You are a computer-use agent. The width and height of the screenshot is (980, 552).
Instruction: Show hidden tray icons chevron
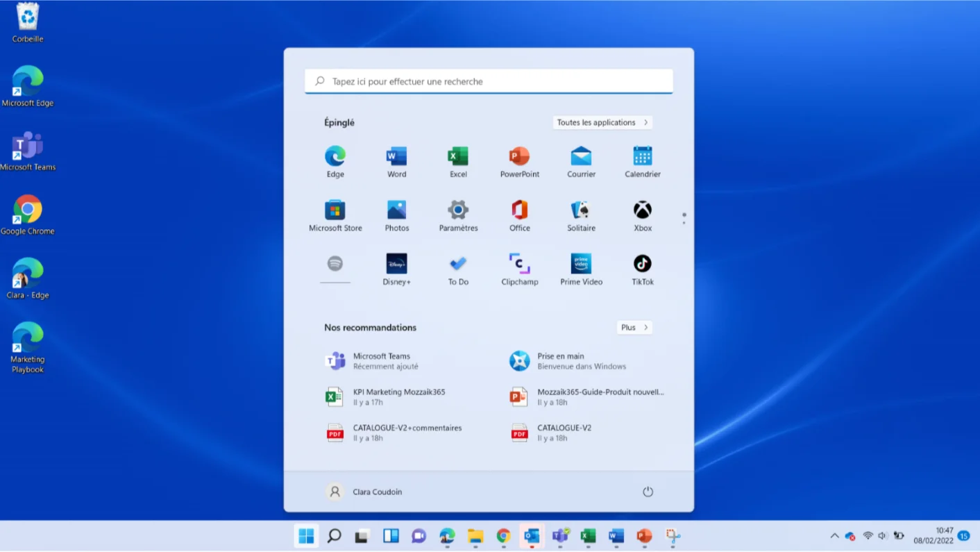coord(834,536)
